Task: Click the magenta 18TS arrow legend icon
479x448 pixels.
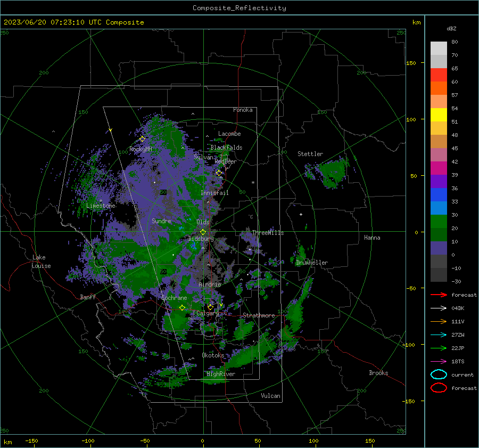Action: [x=439, y=362]
